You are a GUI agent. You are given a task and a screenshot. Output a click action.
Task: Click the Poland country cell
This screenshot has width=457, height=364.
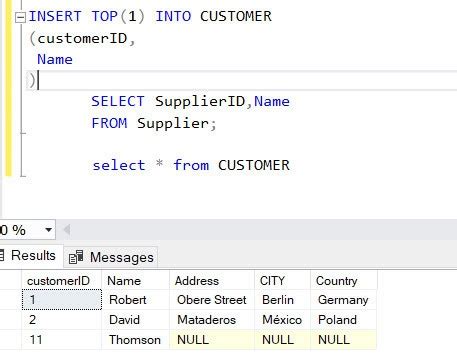[344, 320]
